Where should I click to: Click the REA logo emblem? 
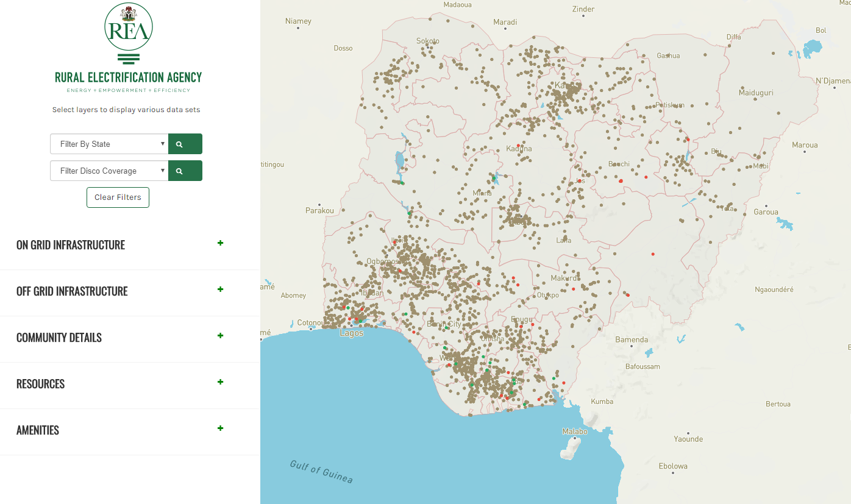click(128, 28)
